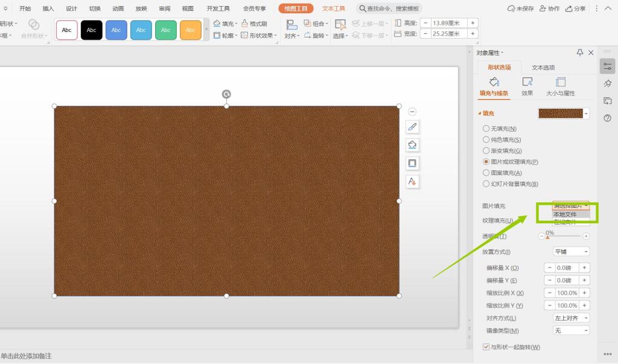Screen dimensions: 618x364
Task: Open the help question-mark sidebar icon
Action: 607,118
